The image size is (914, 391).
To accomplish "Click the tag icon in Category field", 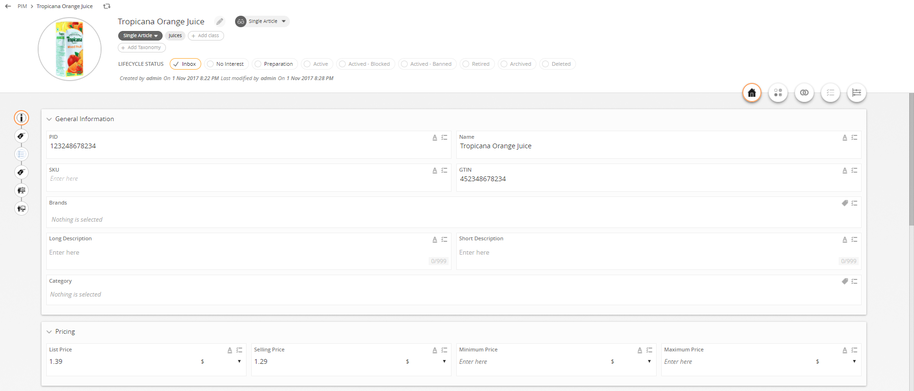I will click(845, 281).
